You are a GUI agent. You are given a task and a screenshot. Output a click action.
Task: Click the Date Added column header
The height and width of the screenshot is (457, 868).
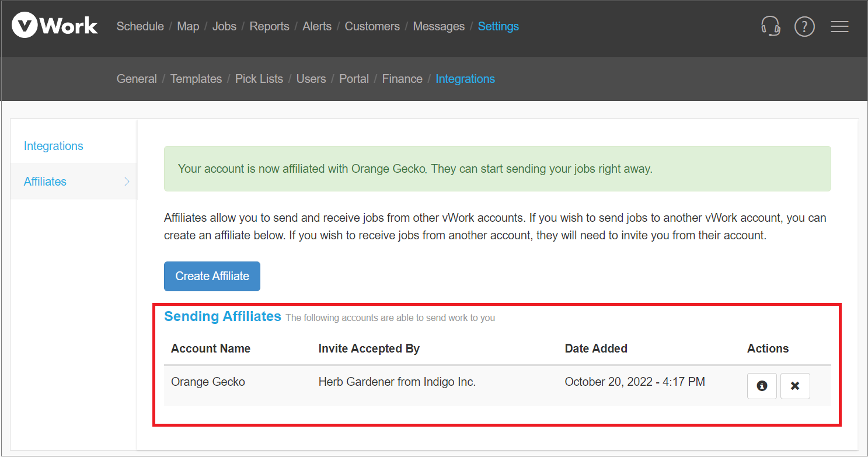tap(596, 348)
